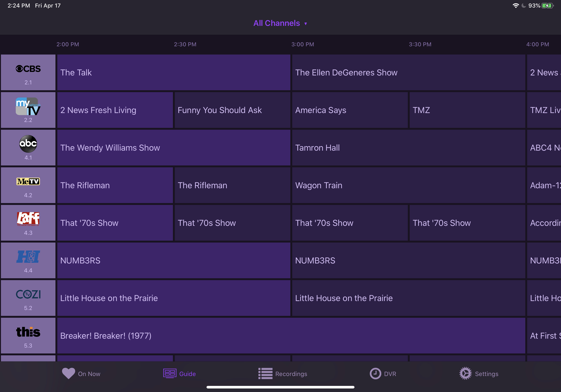This screenshot has width=561, height=392.
Task: Open the All Channels dropdown filter
Action: tap(277, 23)
